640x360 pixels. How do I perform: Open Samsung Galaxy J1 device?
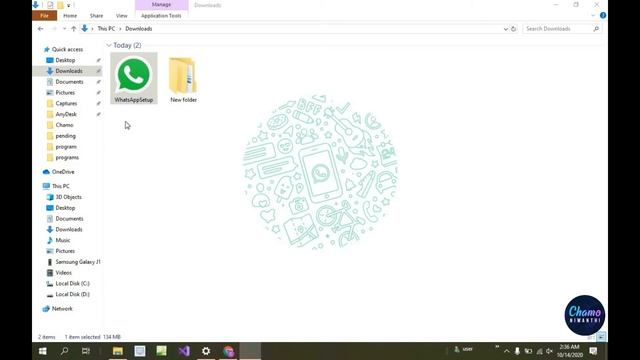coord(78,262)
